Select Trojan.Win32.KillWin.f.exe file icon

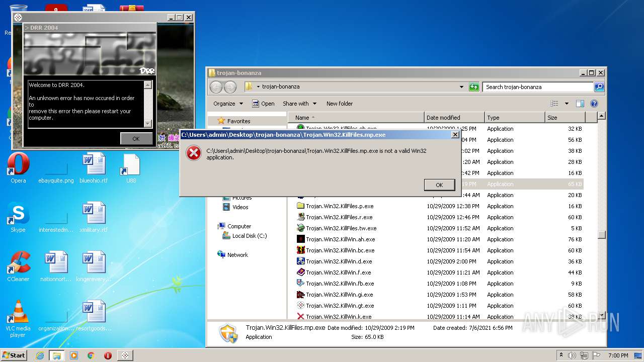[x=301, y=273]
